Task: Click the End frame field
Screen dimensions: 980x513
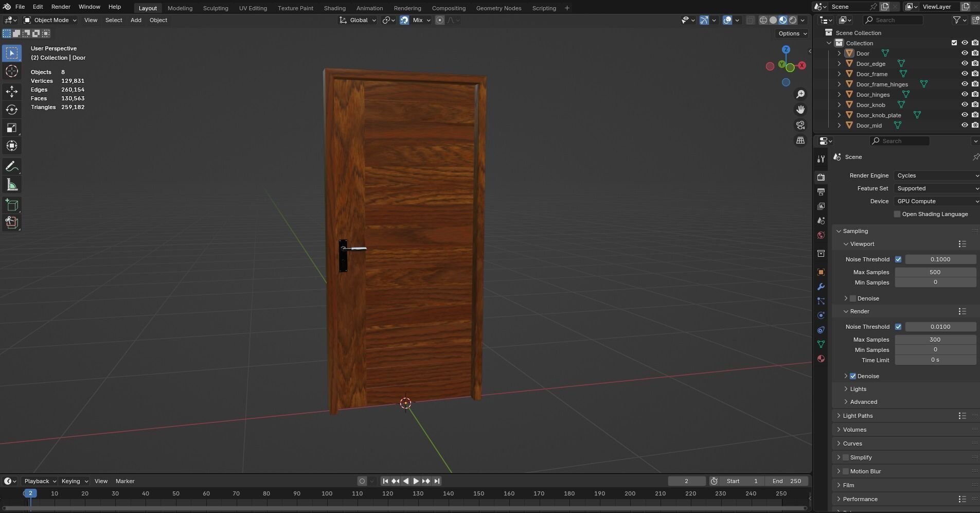Action: [x=787, y=481]
